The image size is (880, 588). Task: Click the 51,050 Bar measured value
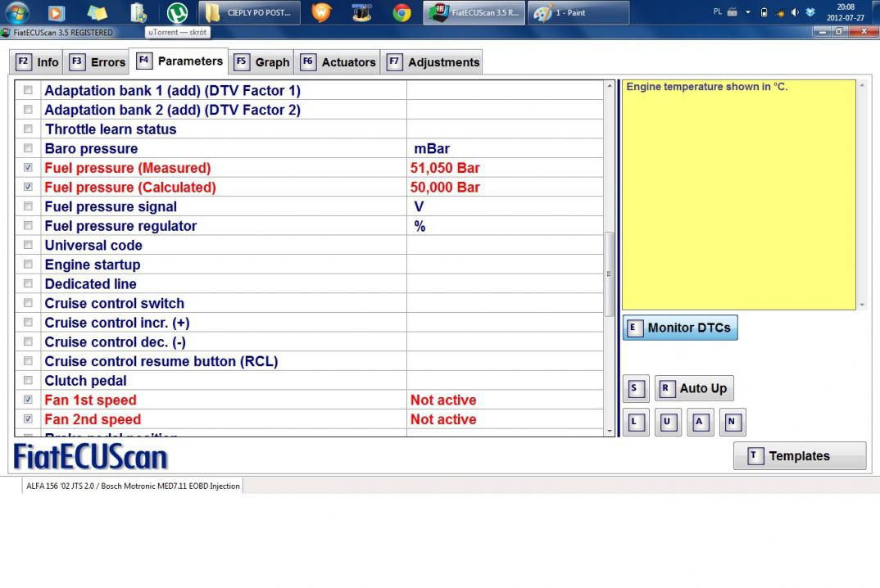(x=445, y=168)
